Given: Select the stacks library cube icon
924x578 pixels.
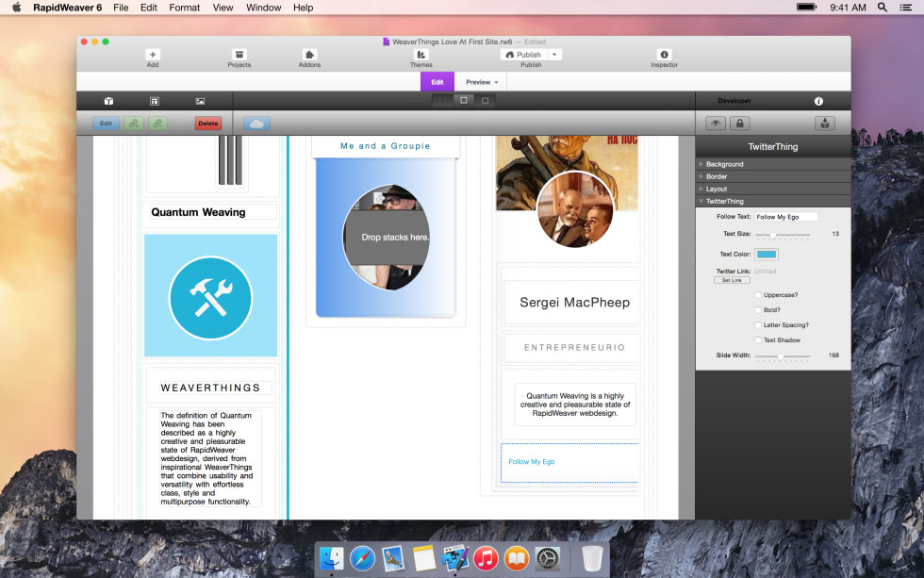Looking at the screenshot, I should click(x=108, y=101).
